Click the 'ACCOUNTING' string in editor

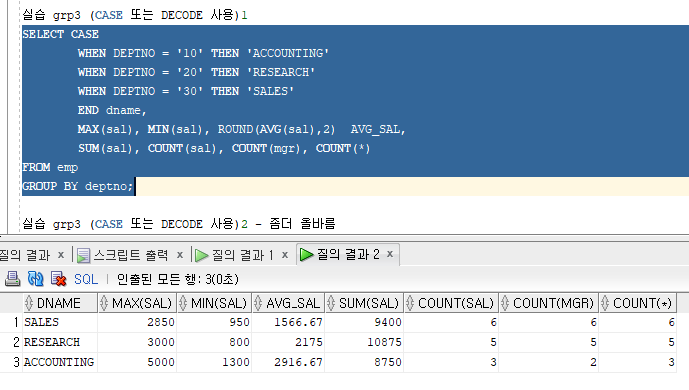(288, 53)
